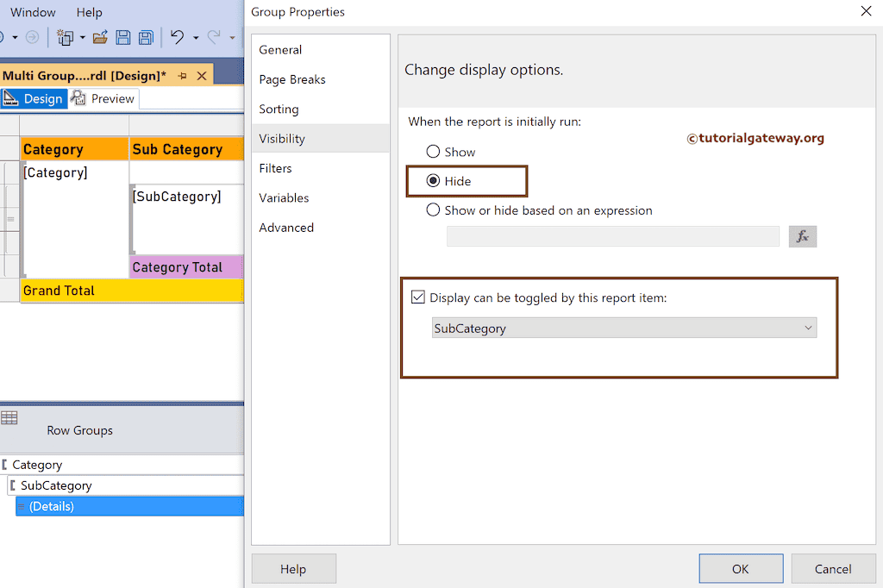Open a file using the folder icon
The image size is (883, 588).
point(101,37)
